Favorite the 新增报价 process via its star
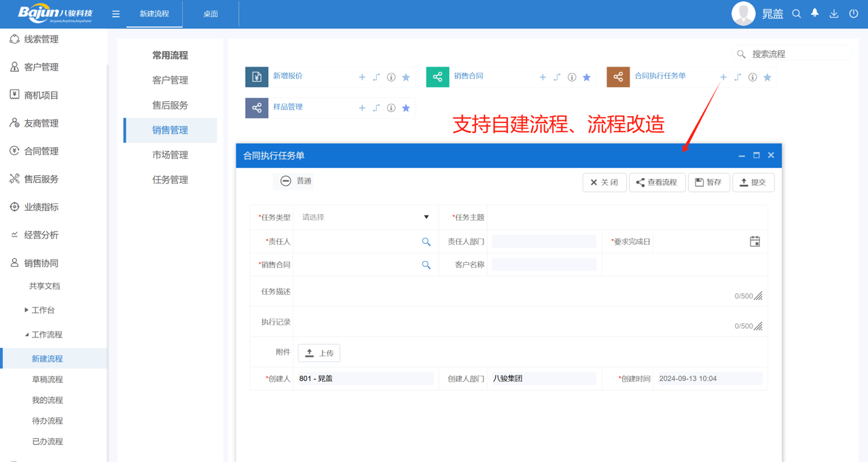 pos(405,77)
